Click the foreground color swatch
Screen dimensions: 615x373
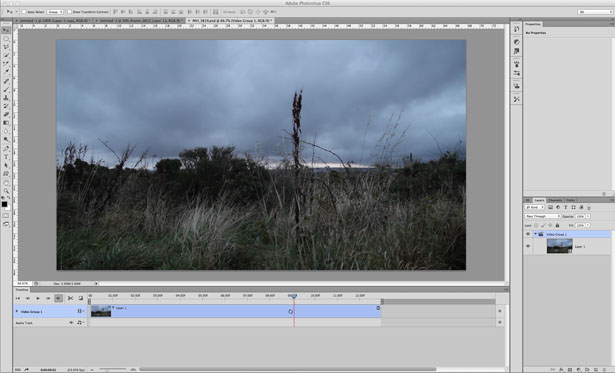(x=4, y=204)
